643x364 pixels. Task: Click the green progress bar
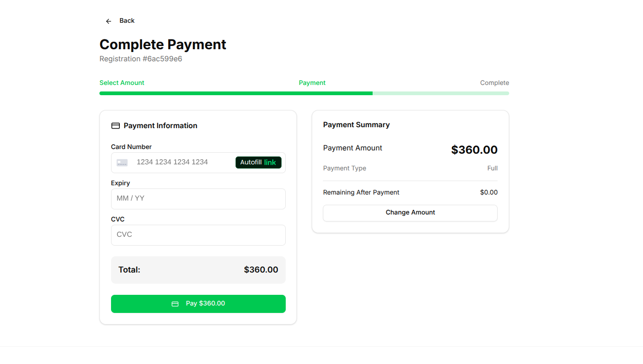[236, 93]
